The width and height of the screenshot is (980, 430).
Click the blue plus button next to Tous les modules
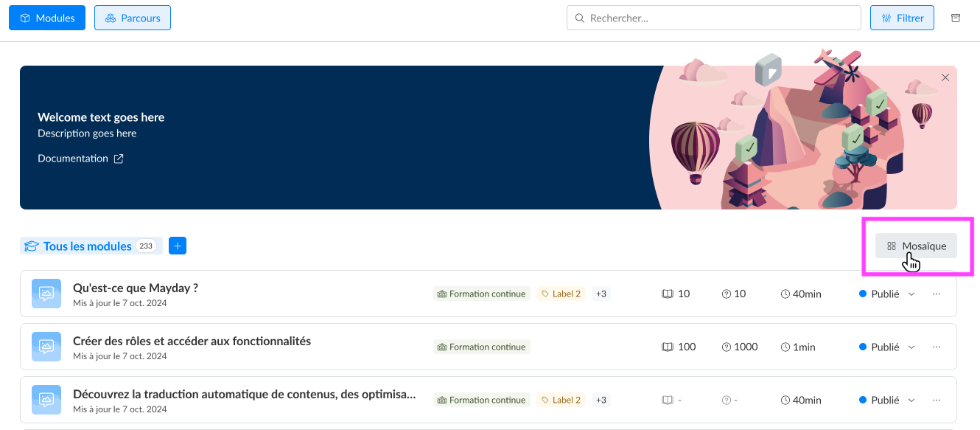(x=177, y=246)
